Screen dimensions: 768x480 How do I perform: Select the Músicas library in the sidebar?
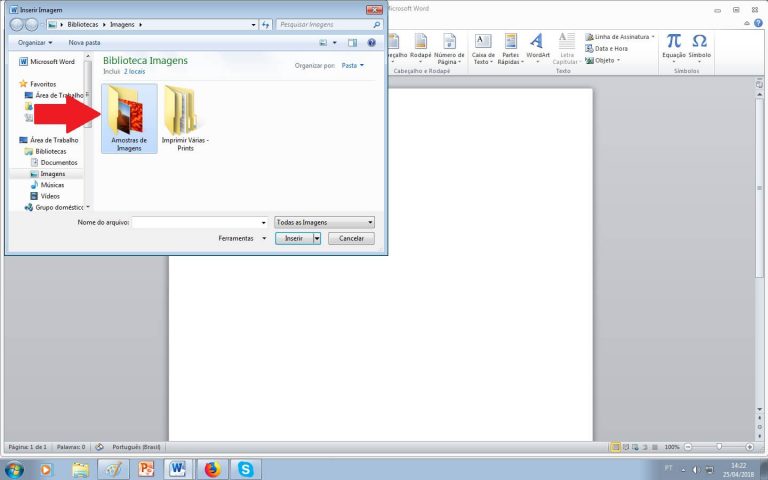point(51,185)
